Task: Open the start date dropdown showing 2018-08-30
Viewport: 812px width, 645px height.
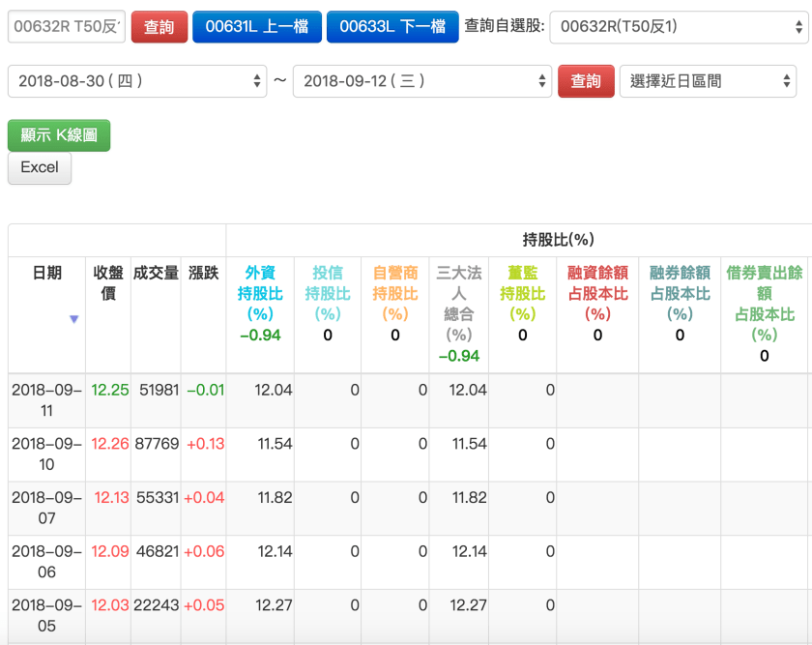Action: (135, 82)
